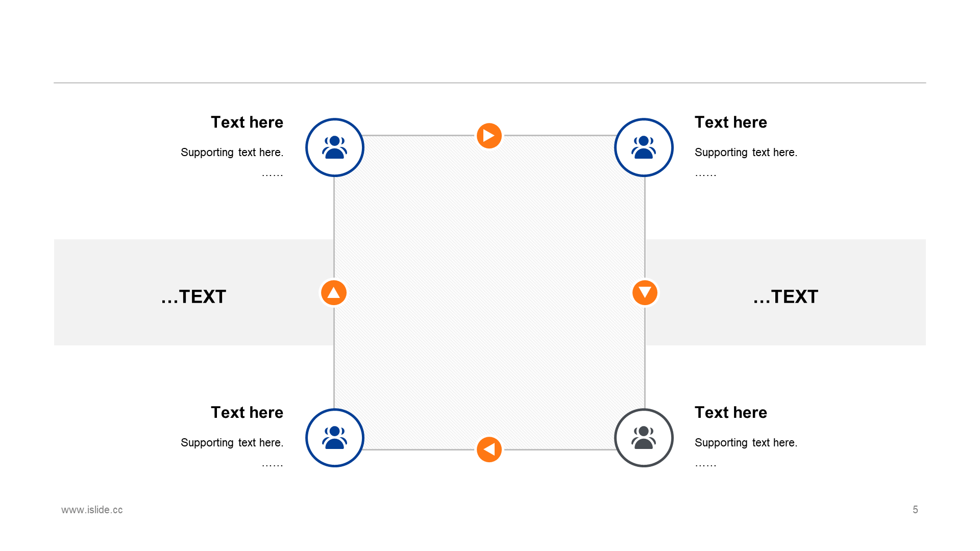The width and height of the screenshot is (980, 551).
Task: Click the orange right-pointing arrow circle
Action: click(489, 136)
